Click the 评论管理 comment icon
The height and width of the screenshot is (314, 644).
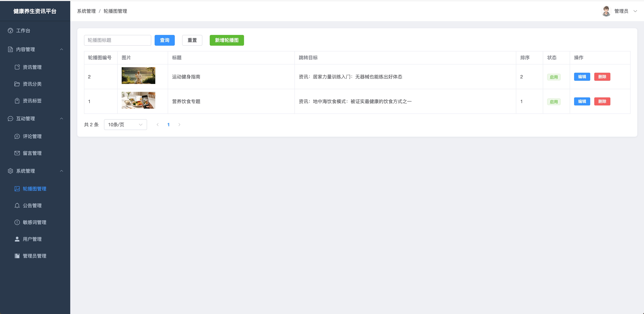pyautogui.click(x=17, y=136)
